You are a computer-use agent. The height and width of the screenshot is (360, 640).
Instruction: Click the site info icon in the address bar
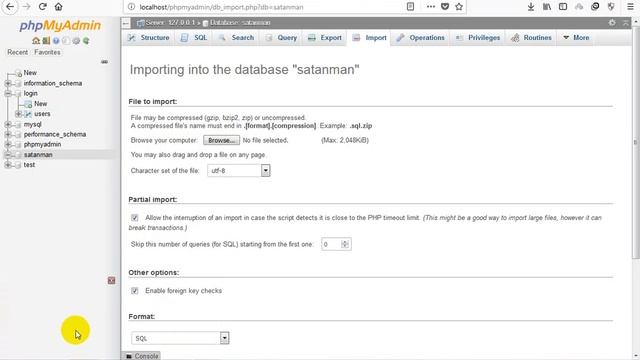131,7
